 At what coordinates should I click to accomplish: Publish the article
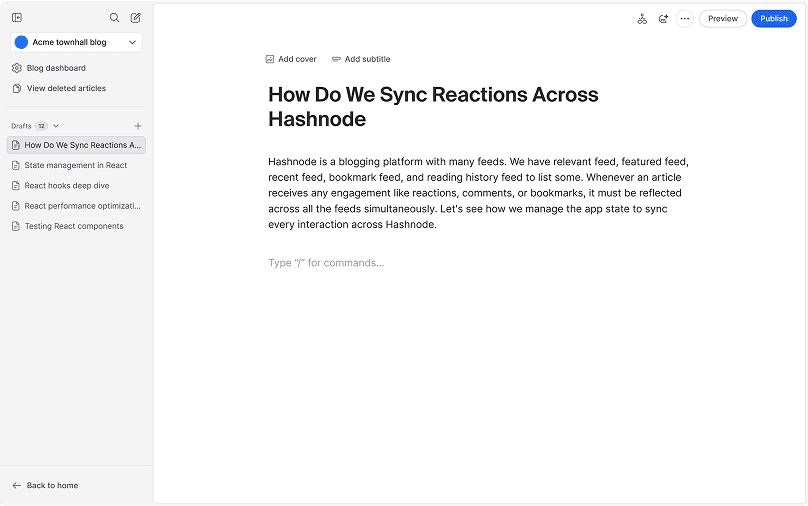coord(773,19)
